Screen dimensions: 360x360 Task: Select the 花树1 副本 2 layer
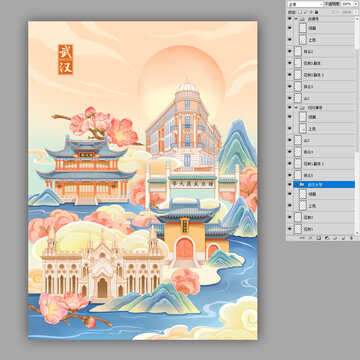click(323, 163)
